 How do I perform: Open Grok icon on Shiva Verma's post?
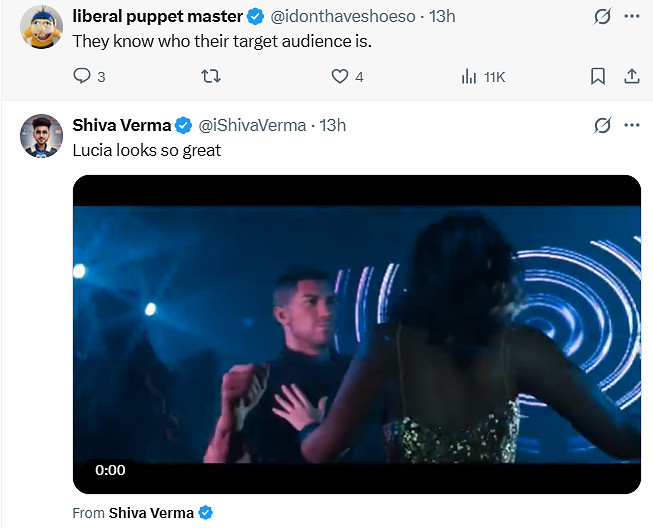[x=602, y=125]
